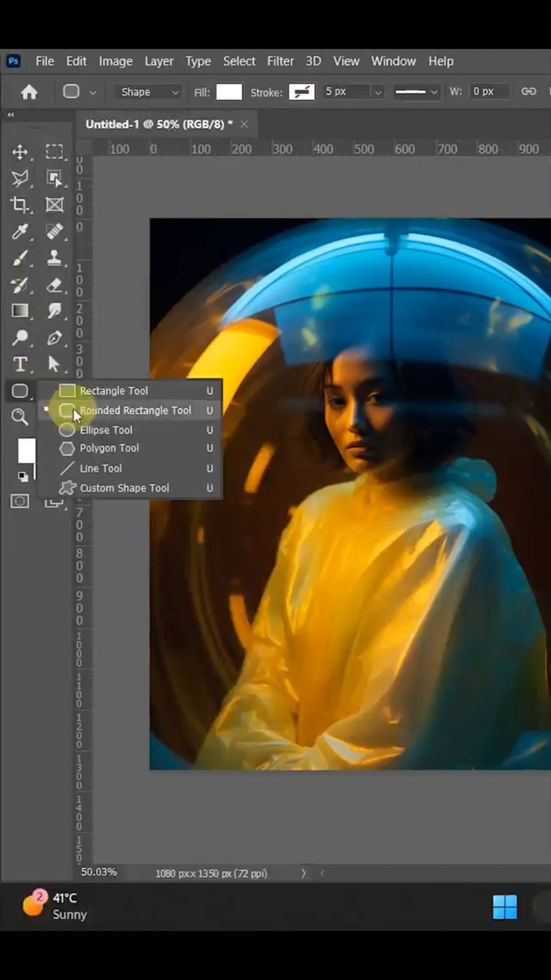Viewport: 551px width, 980px height.
Task: Select the Move tool
Action: click(x=20, y=152)
